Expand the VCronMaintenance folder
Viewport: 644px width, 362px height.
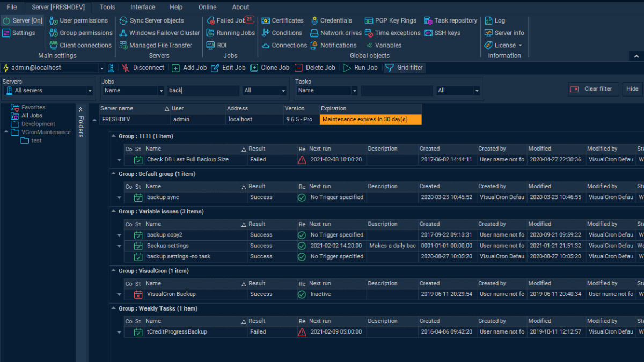click(6, 132)
